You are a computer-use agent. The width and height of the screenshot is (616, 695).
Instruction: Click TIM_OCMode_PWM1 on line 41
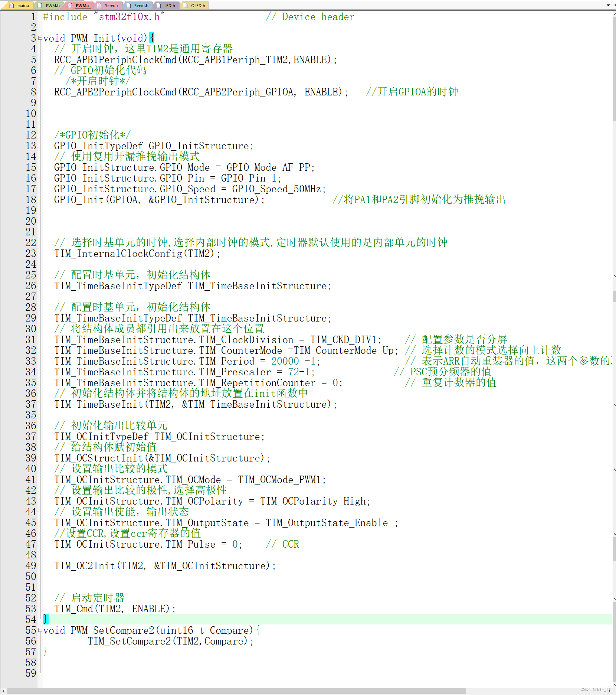(279, 480)
